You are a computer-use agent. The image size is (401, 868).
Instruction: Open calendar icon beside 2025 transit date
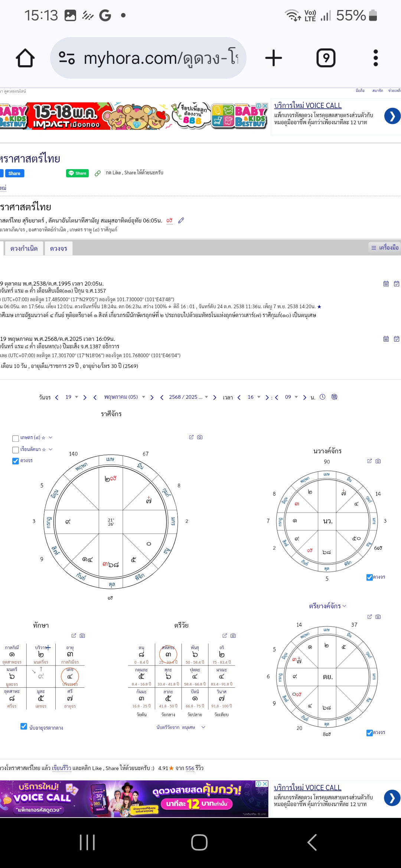pos(386,339)
